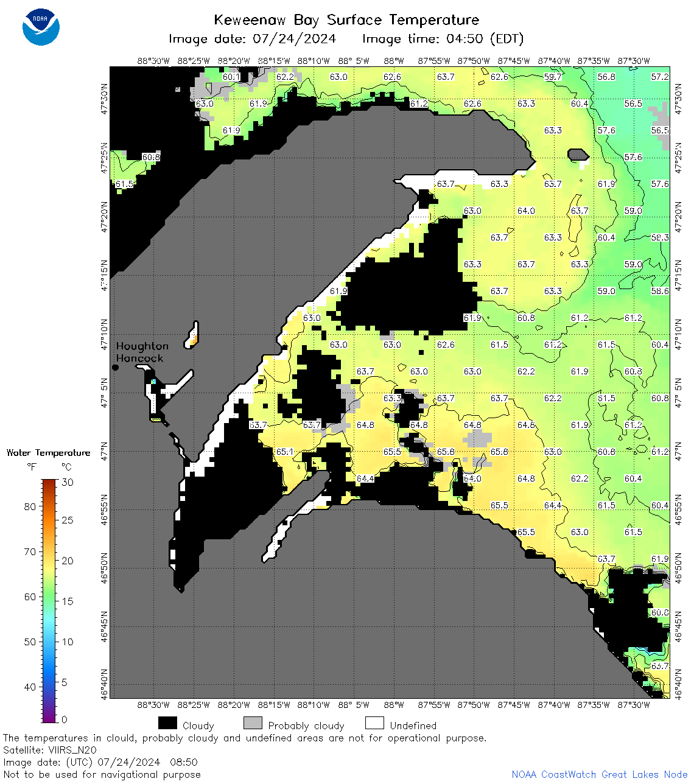
Task: Click the 56.8 temperature reading
Action: (606, 77)
